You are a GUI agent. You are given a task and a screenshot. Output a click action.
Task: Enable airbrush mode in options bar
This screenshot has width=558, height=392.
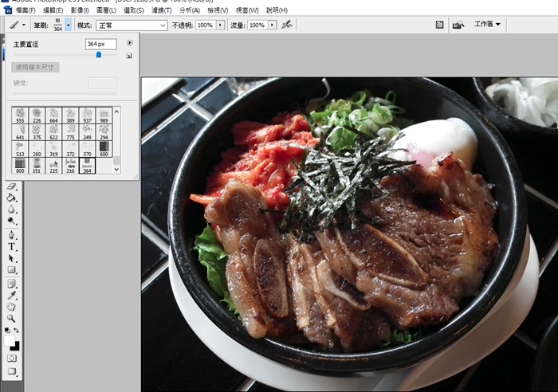tap(286, 25)
